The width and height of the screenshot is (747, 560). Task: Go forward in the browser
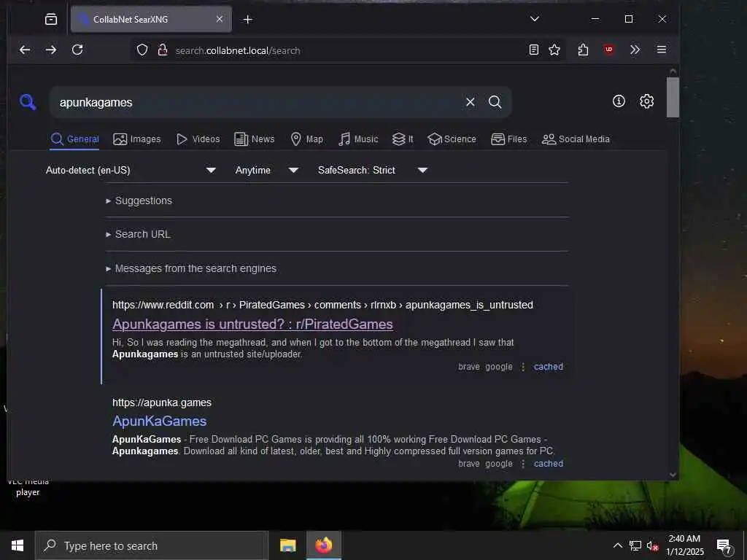(51, 50)
